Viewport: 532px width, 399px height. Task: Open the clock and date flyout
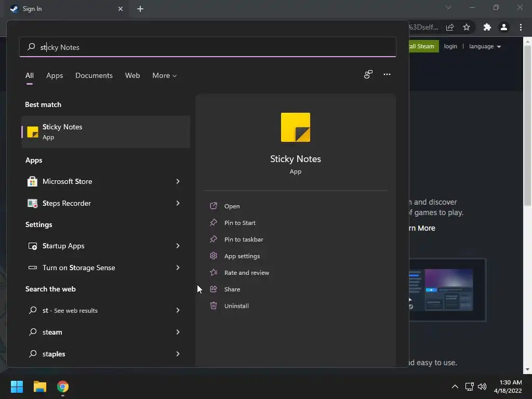[x=508, y=387]
